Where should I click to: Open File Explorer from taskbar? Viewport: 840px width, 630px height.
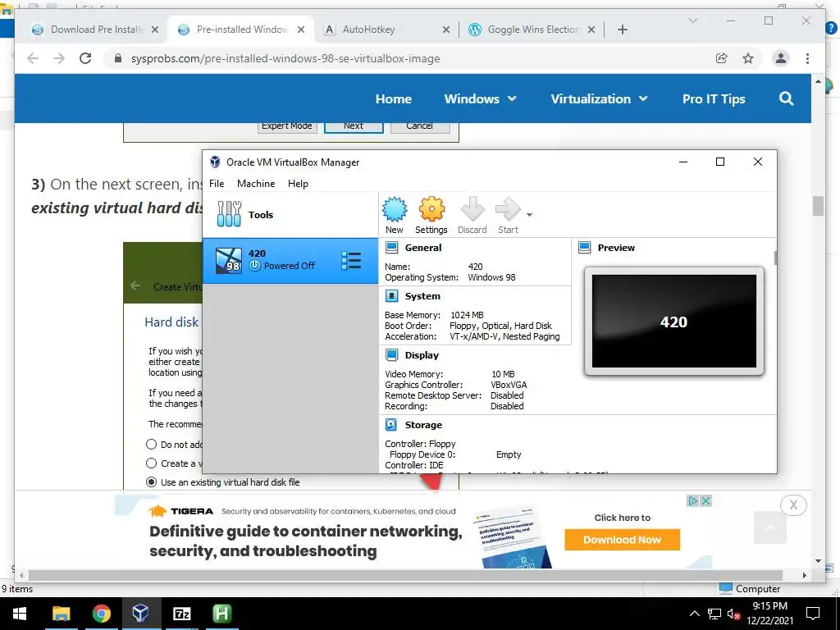61,614
